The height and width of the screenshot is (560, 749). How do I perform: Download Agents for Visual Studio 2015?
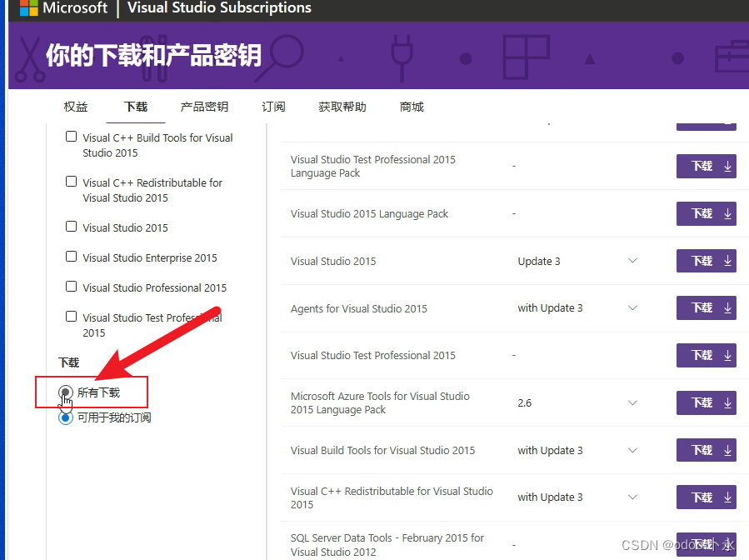pyautogui.click(x=706, y=307)
